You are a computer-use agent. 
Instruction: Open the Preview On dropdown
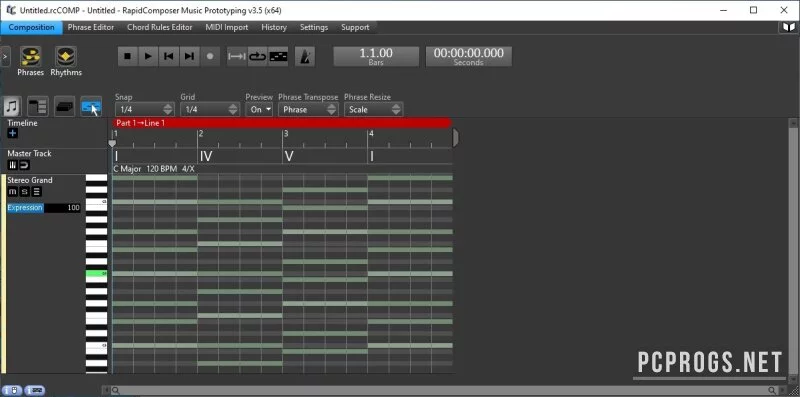pos(259,109)
